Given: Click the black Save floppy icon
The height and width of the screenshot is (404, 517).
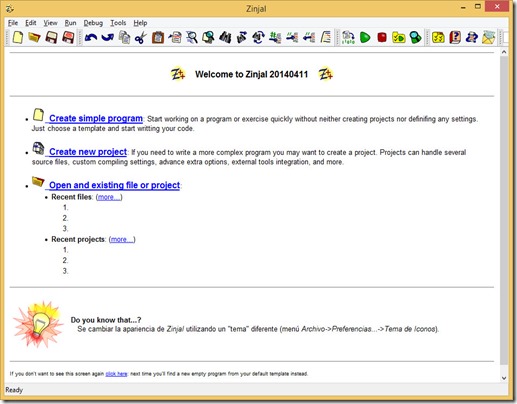Looking at the screenshot, I should click(51, 37).
